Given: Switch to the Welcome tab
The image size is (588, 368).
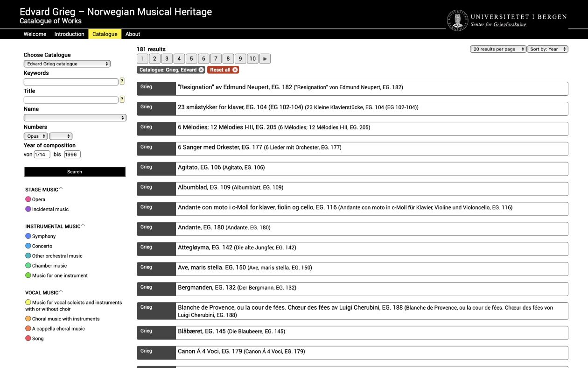Looking at the screenshot, I should (35, 34).
